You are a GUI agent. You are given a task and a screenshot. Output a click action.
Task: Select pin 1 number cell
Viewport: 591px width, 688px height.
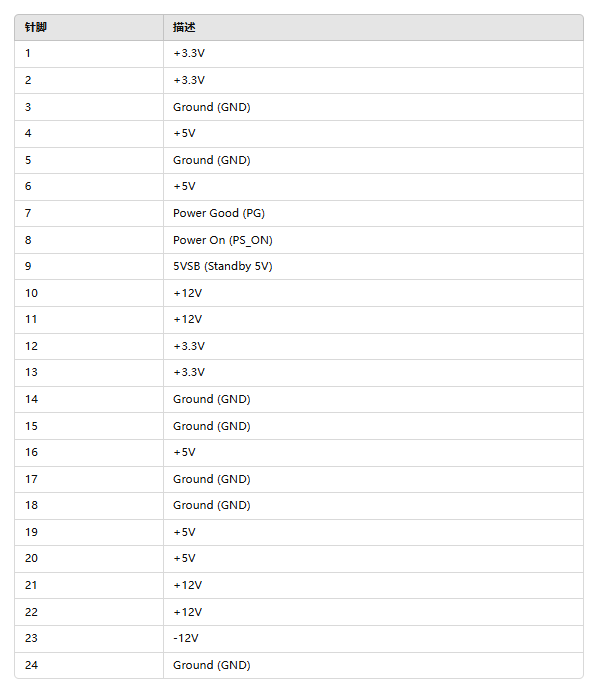pos(89,54)
